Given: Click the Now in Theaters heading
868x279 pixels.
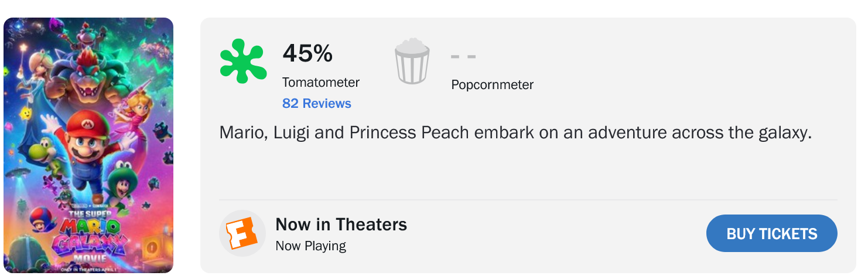Looking at the screenshot, I should pyautogui.click(x=341, y=224).
